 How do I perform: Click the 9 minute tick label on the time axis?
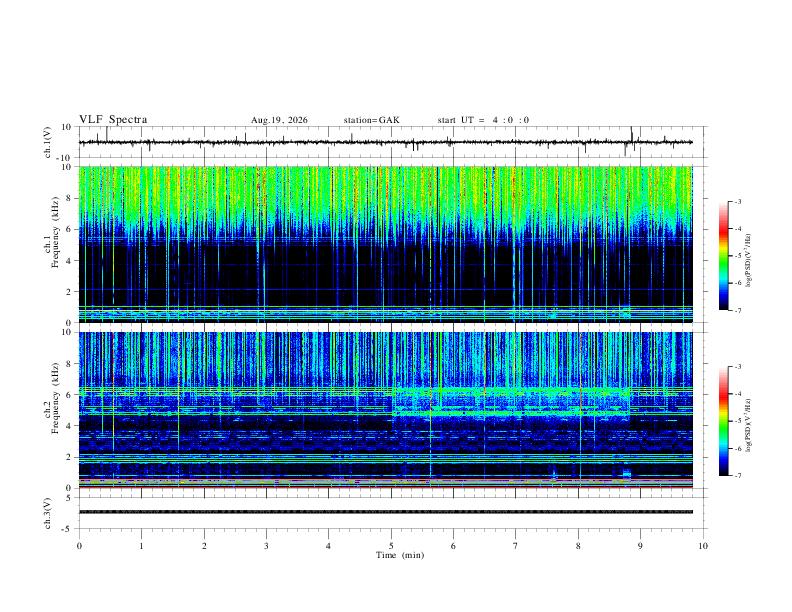640,546
